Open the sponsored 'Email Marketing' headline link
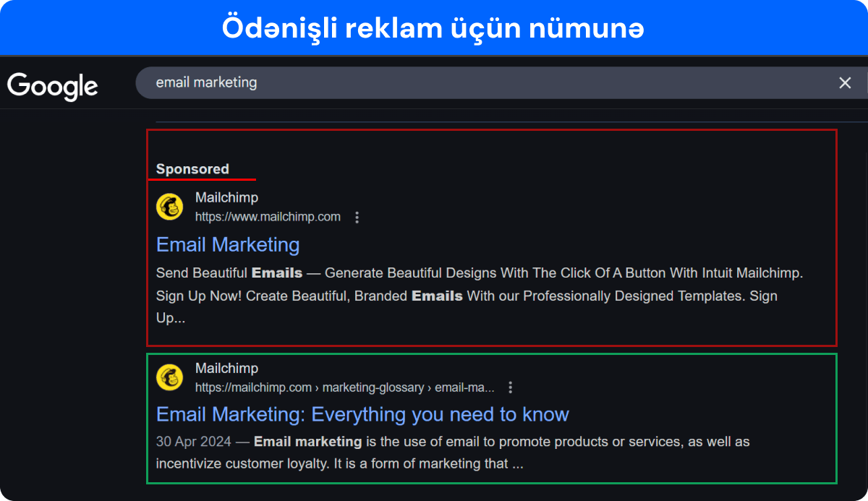 click(228, 244)
